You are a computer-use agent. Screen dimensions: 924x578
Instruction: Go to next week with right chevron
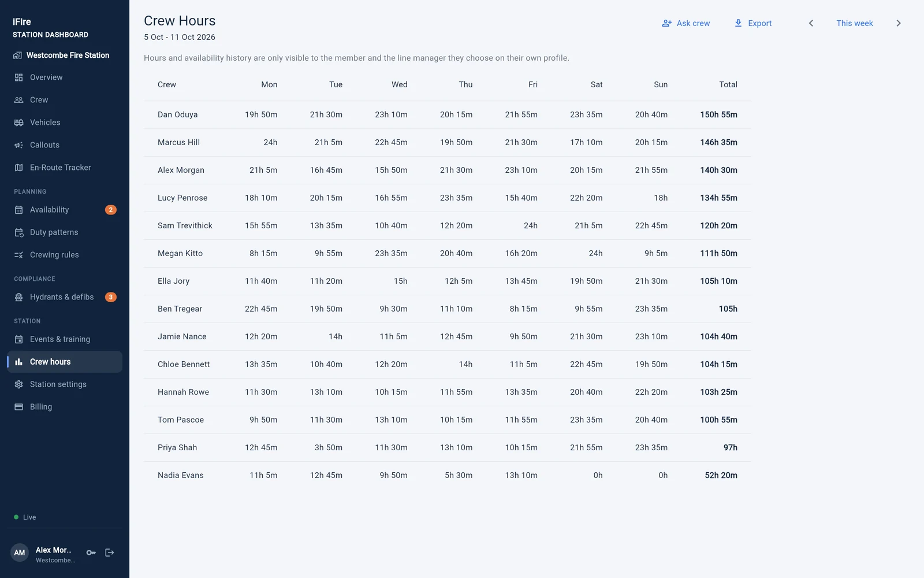899,23
